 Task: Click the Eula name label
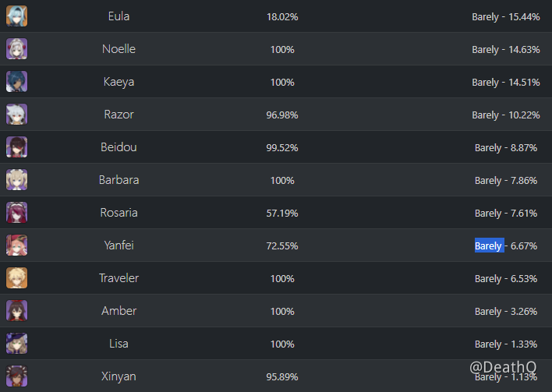(119, 16)
